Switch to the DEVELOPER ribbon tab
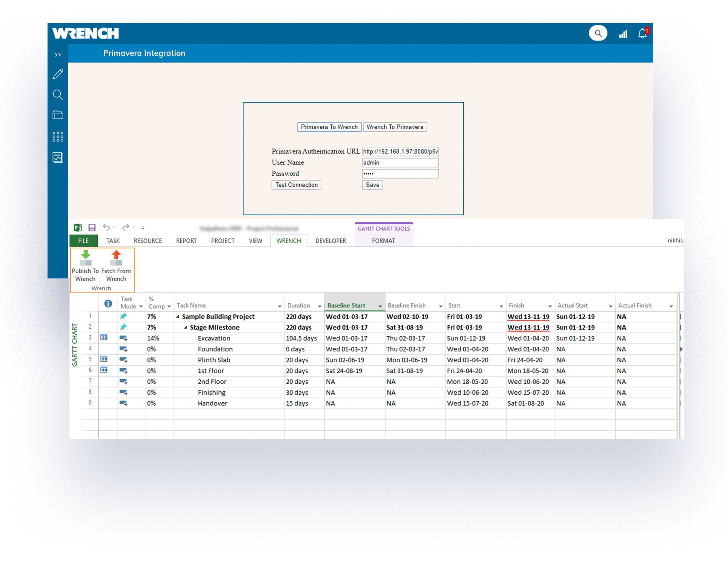This screenshot has width=728, height=578. (x=331, y=241)
